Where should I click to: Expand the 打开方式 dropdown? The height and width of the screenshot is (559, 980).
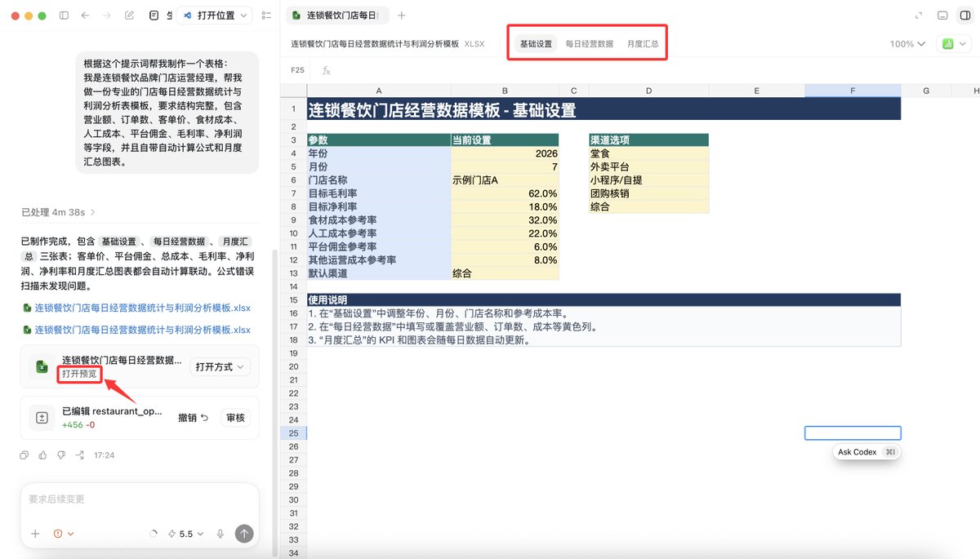tap(220, 367)
